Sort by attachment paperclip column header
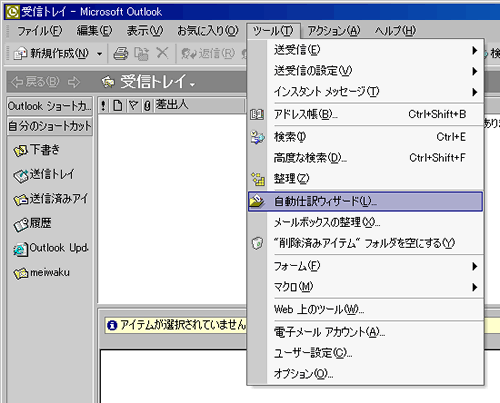The image size is (500, 403). pos(148,106)
